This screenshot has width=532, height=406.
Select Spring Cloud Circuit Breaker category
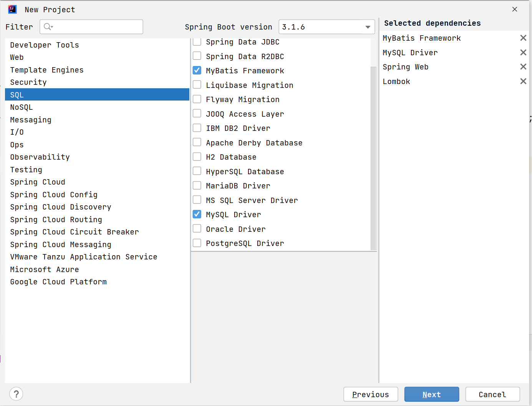(97, 232)
